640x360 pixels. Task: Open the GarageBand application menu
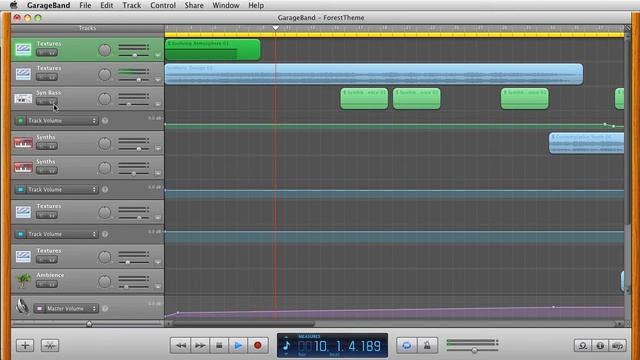coord(48,5)
